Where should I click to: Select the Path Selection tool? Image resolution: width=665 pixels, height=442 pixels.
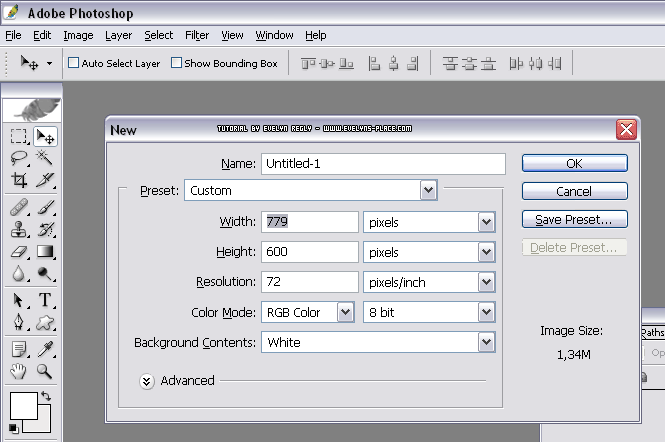tap(19, 300)
